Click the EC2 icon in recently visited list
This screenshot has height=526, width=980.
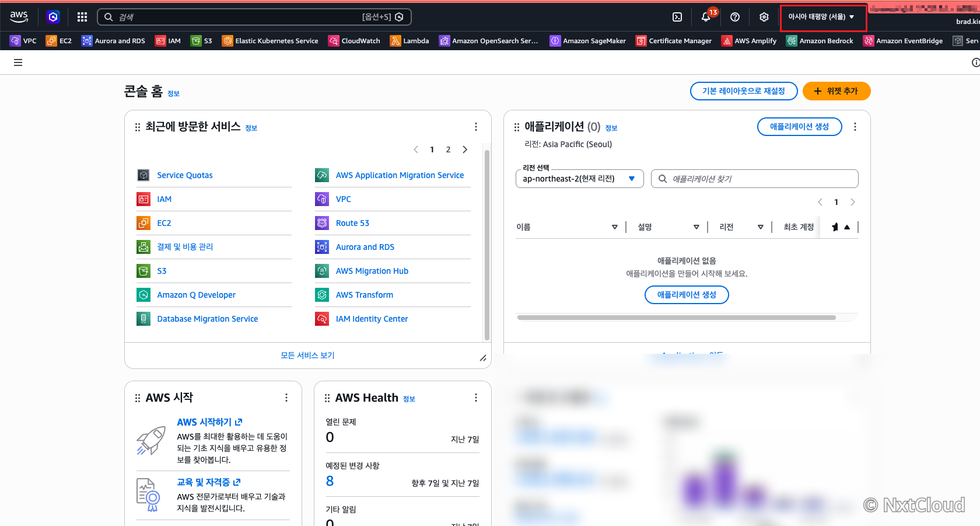143,223
